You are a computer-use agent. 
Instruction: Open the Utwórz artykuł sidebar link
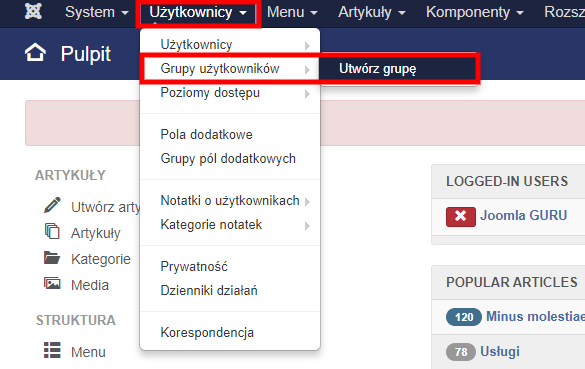tap(106, 207)
